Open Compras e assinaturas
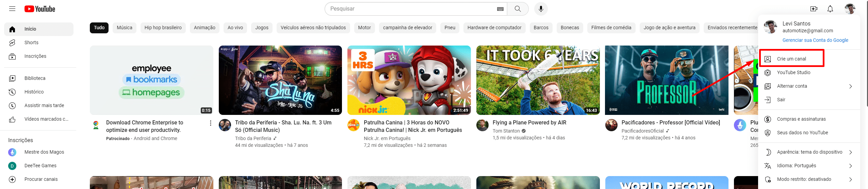 [809, 119]
